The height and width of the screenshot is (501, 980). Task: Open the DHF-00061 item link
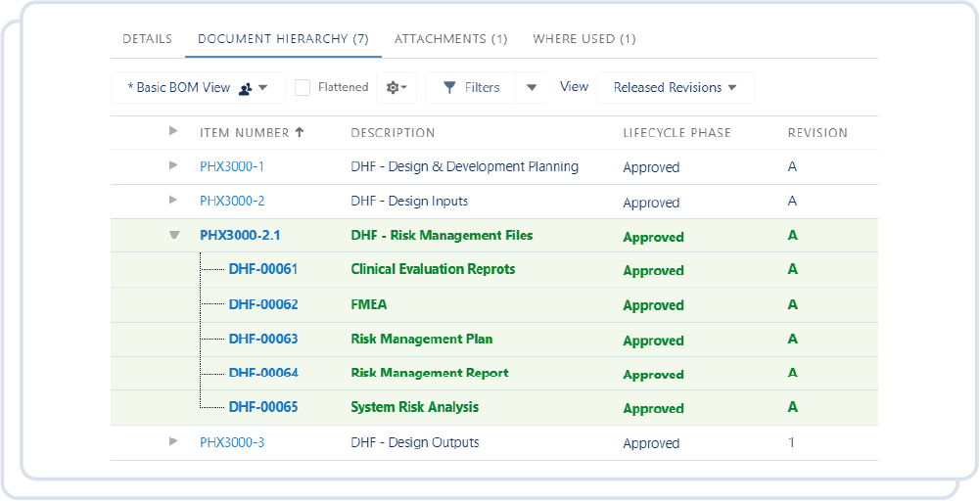(x=262, y=269)
